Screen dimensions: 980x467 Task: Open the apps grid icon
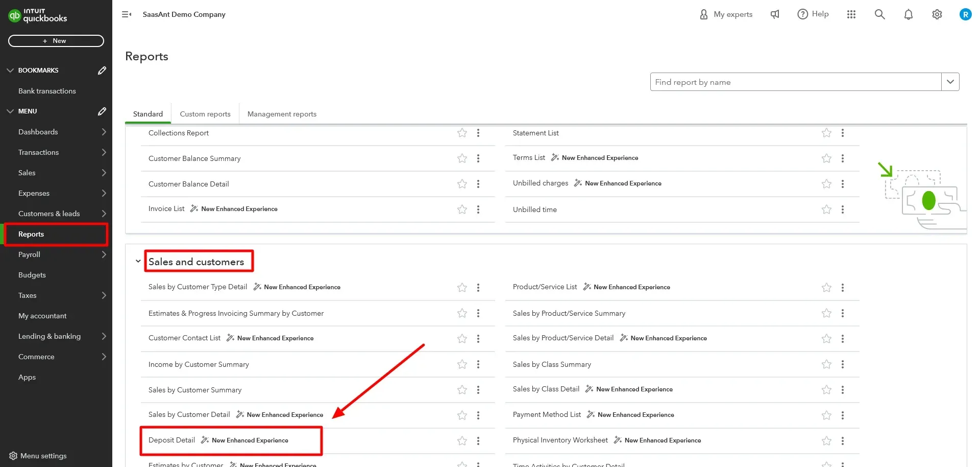tap(851, 14)
